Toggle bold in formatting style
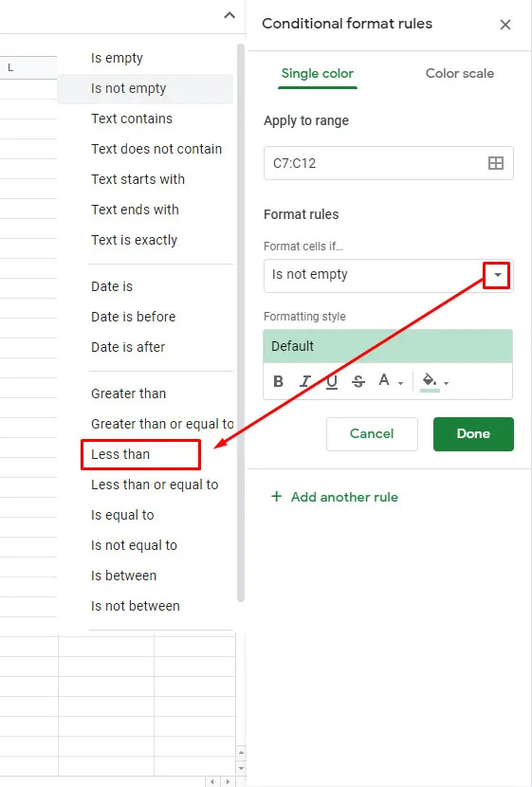 (278, 381)
